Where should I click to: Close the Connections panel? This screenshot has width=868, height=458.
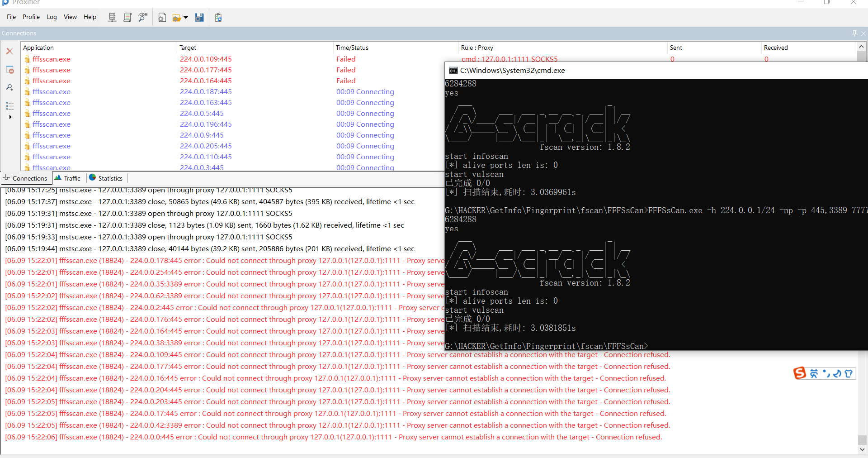pos(863,33)
